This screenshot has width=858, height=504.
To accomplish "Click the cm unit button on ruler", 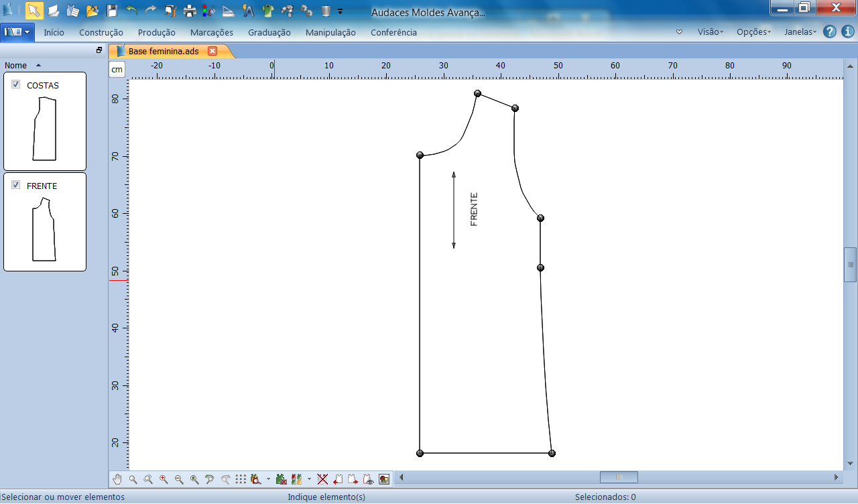I will (x=117, y=70).
